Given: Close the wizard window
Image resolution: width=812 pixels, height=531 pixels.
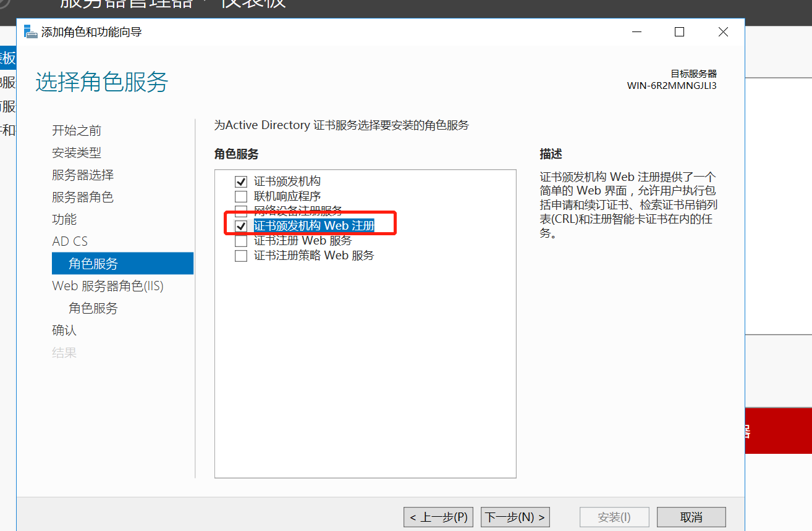Looking at the screenshot, I should point(722,32).
